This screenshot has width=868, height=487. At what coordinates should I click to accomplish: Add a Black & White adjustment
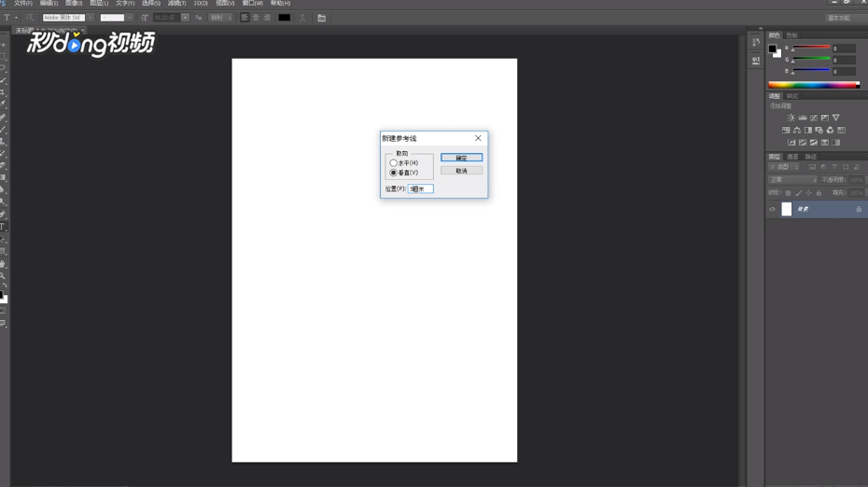click(807, 130)
